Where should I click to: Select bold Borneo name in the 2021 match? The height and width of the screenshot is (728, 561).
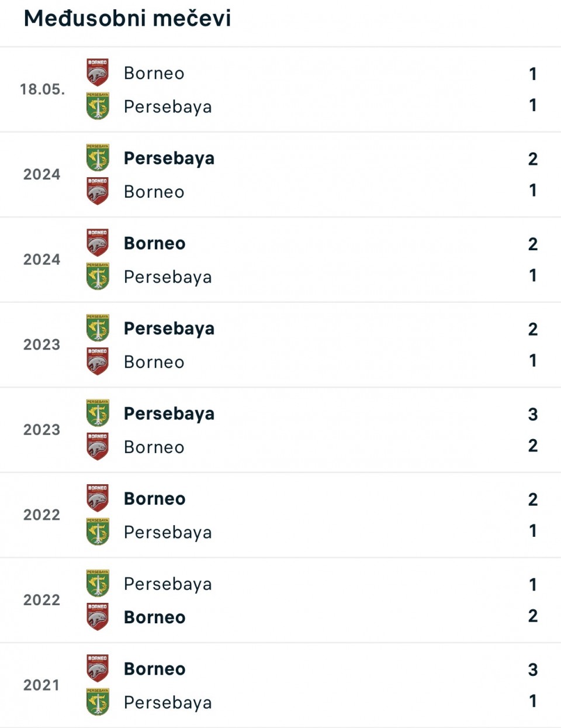point(155,669)
